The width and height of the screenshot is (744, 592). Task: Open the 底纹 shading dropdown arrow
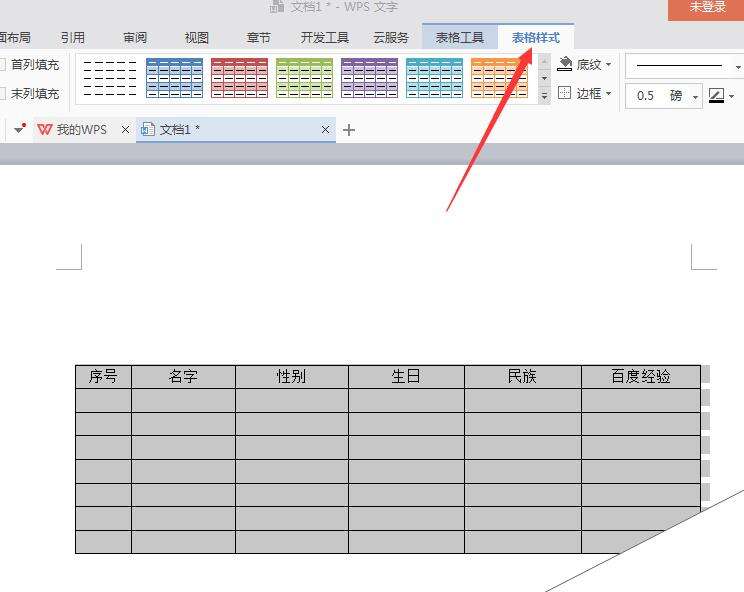click(x=608, y=65)
